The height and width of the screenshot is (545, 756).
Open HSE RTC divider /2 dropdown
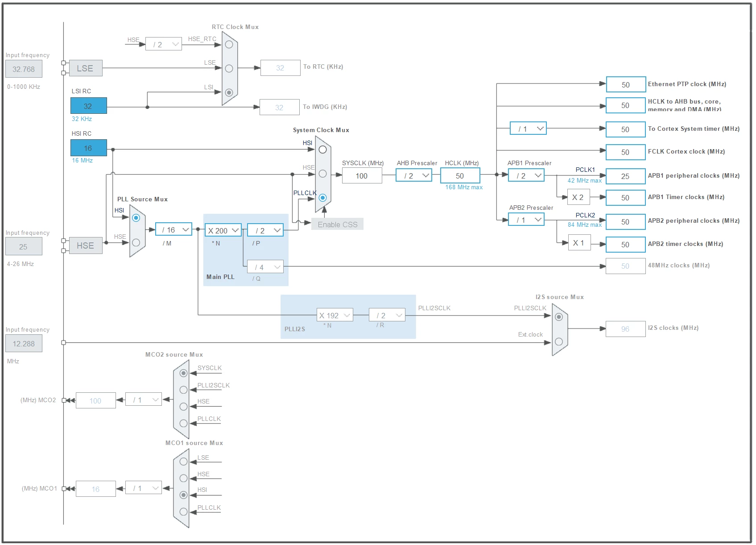[x=164, y=44]
